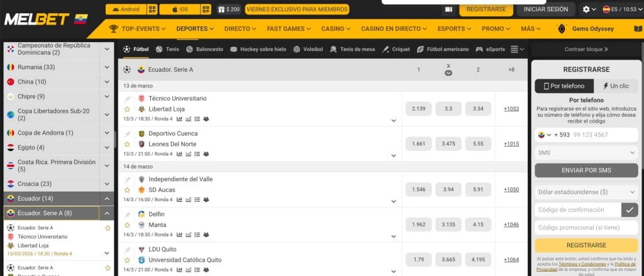Click the Código promocional input field

tap(586, 228)
